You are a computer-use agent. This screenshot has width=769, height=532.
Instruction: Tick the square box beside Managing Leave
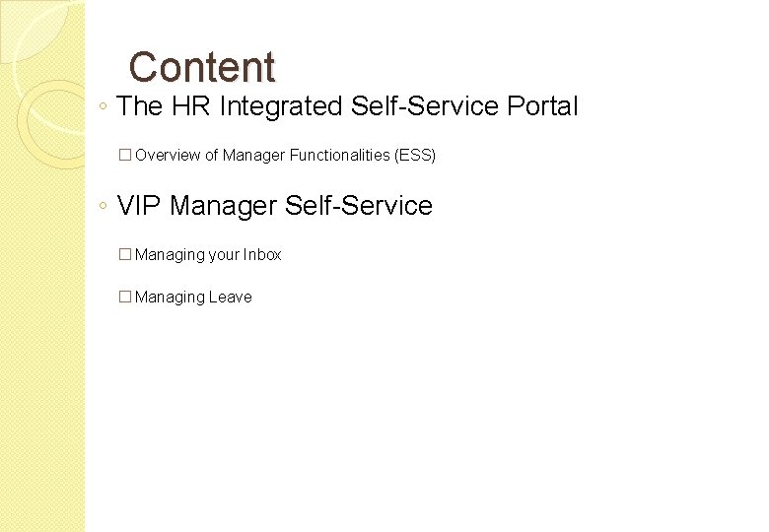click(x=125, y=297)
